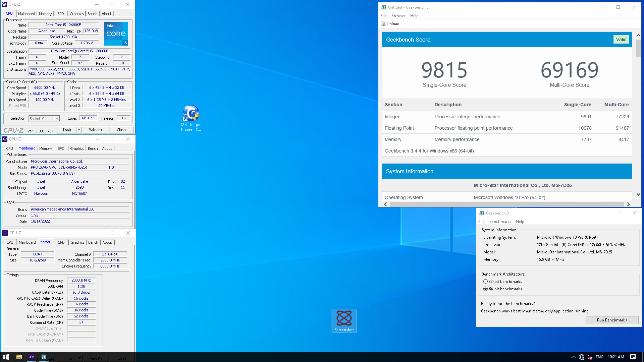Open Help menu in Geekbench results window
The image size is (644, 362).
click(x=414, y=16)
